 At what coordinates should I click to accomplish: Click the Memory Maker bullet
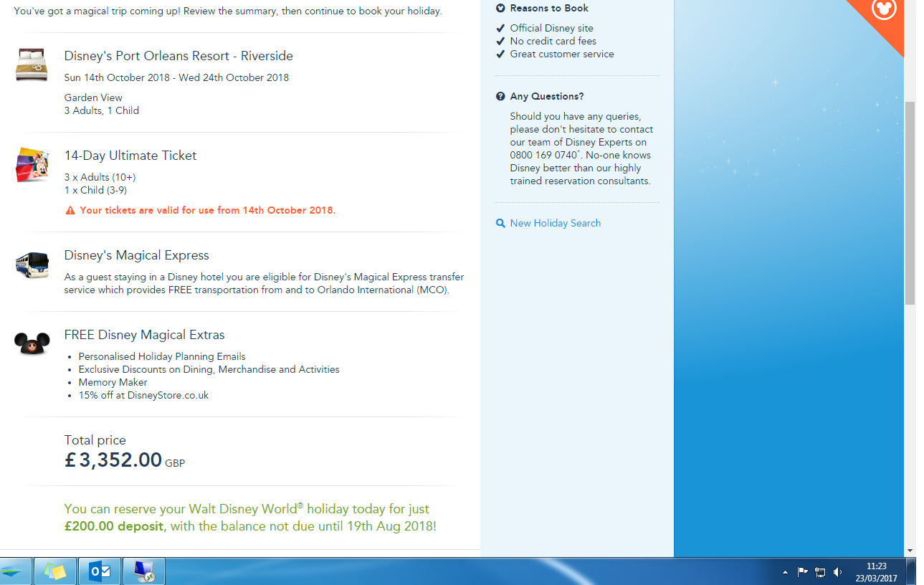pyautogui.click(x=113, y=382)
